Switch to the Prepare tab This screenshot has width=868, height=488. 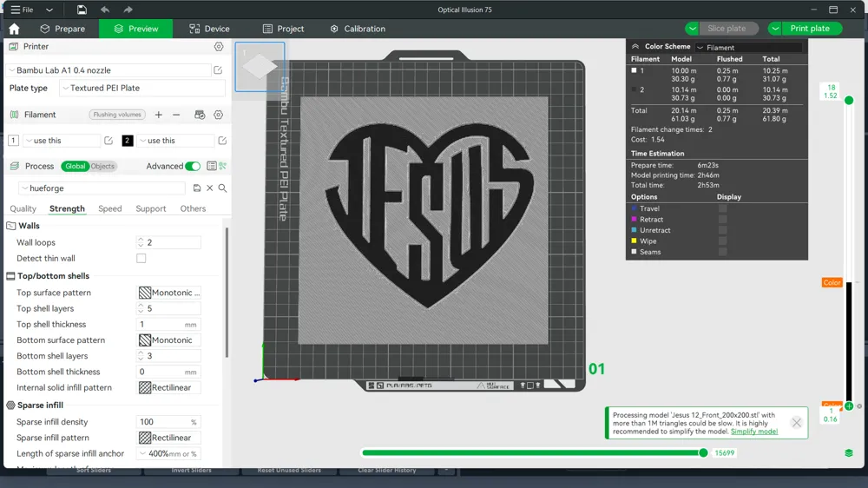(62, 29)
